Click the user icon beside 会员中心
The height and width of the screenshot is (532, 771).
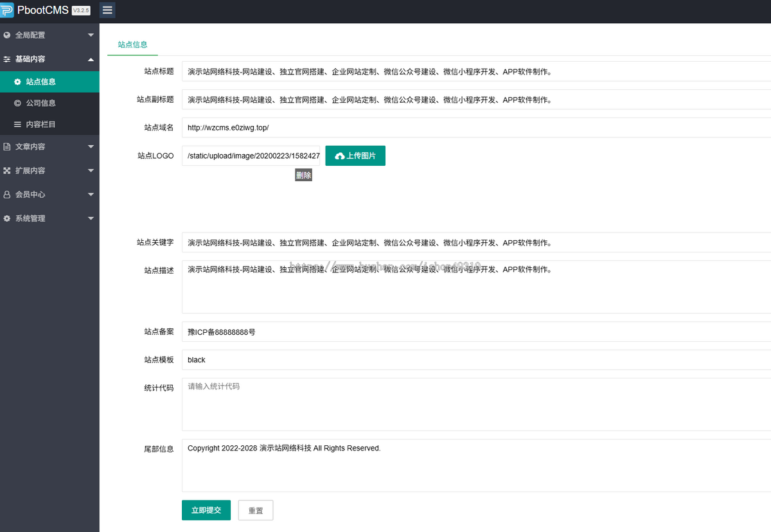click(7, 195)
